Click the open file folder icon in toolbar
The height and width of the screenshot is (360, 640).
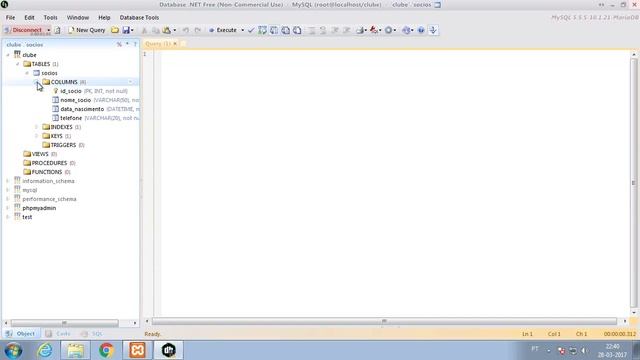point(115,30)
